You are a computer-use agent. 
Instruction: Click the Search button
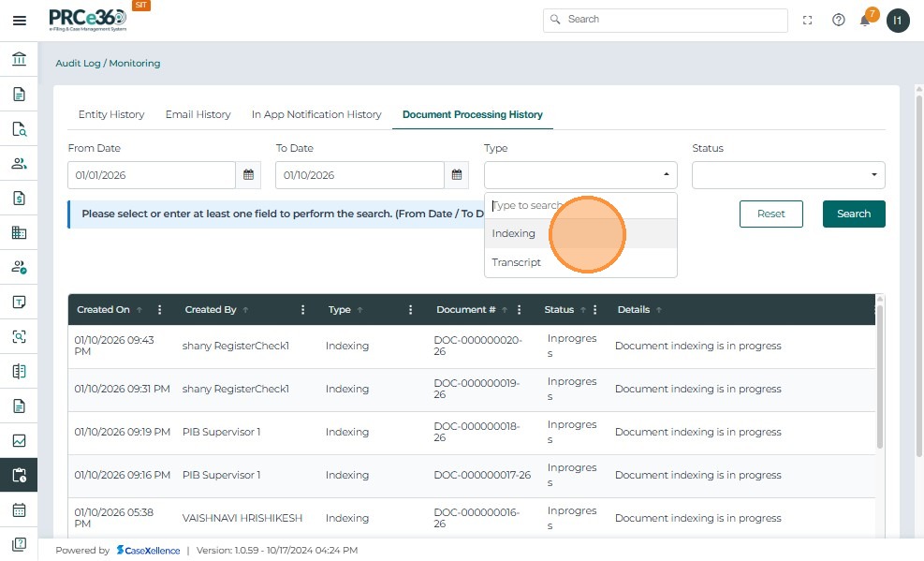(853, 214)
